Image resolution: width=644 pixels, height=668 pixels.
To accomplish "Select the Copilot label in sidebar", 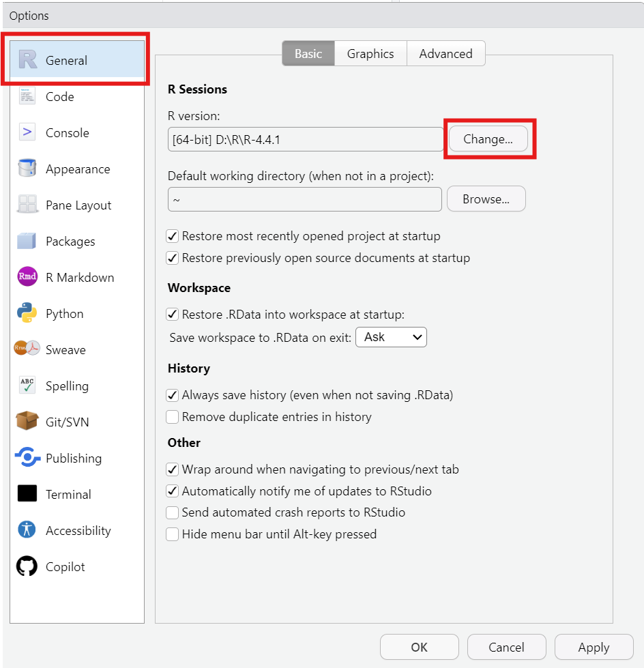I will coord(65,567).
